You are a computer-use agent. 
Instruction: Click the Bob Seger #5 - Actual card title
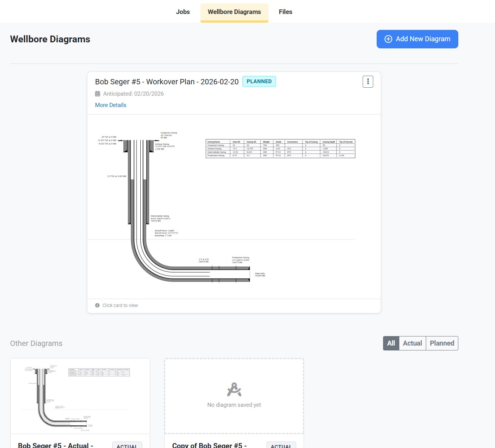(56, 445)
